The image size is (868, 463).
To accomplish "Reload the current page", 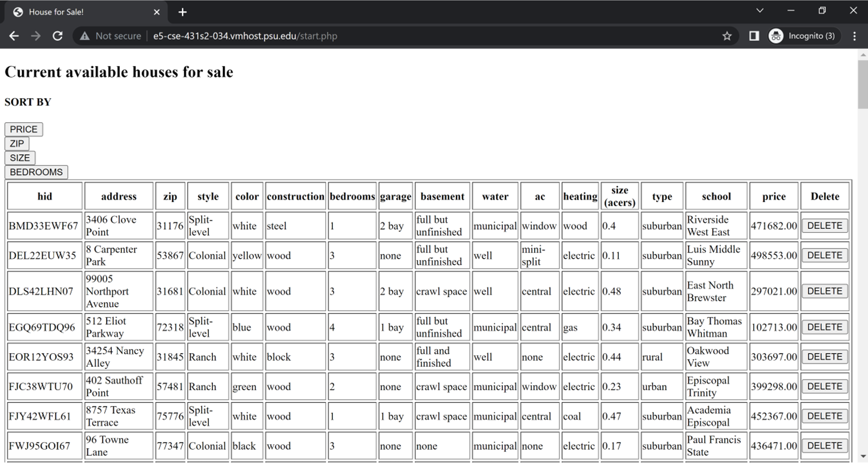I will [58, 36].
